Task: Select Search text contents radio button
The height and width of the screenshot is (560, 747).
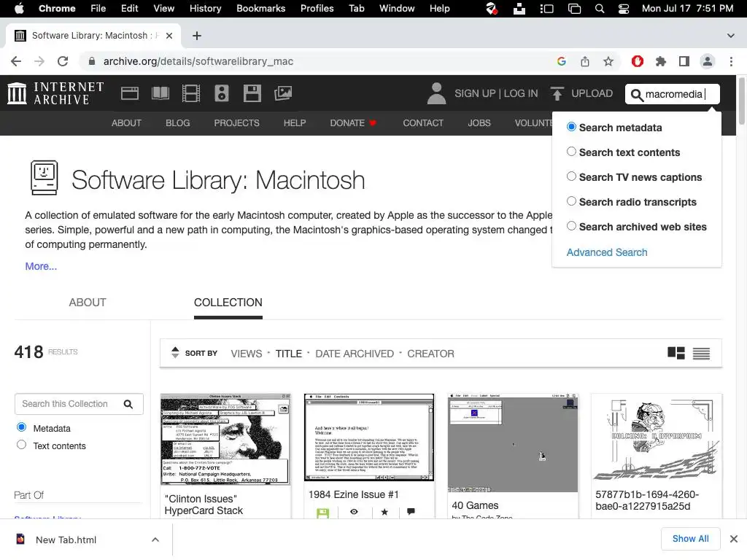Action: coord(571,152)
